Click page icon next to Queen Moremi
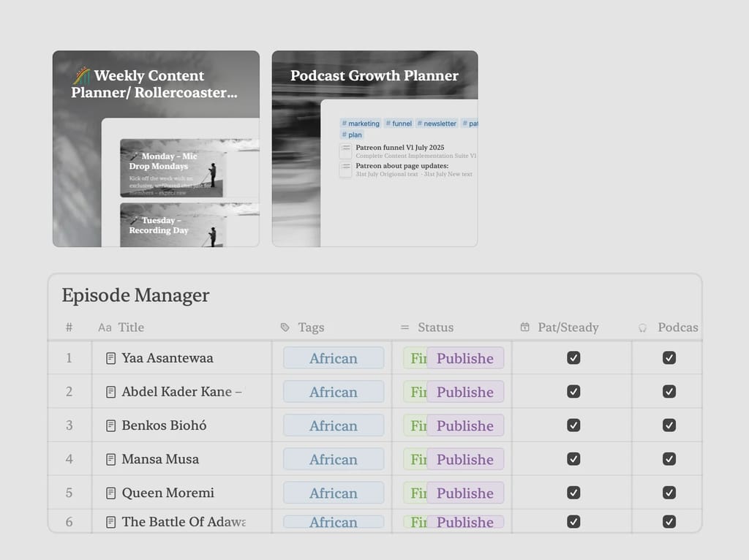 (x=111, y=493)
